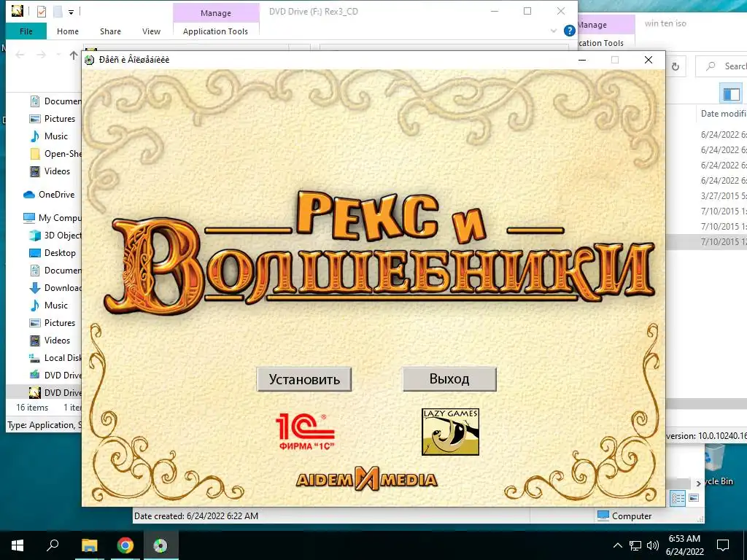Select Music under My Computer in sidebar
747x560 pixels.
pos(49,306)
